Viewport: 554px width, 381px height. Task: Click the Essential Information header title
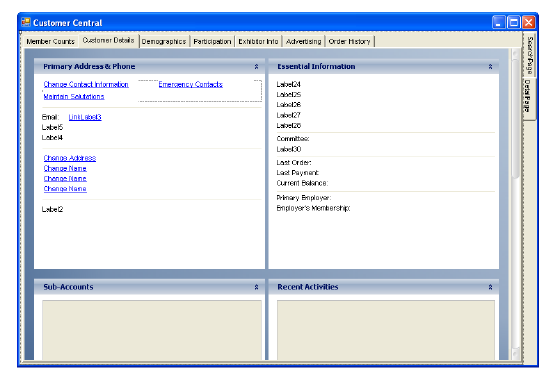[316, 66]
